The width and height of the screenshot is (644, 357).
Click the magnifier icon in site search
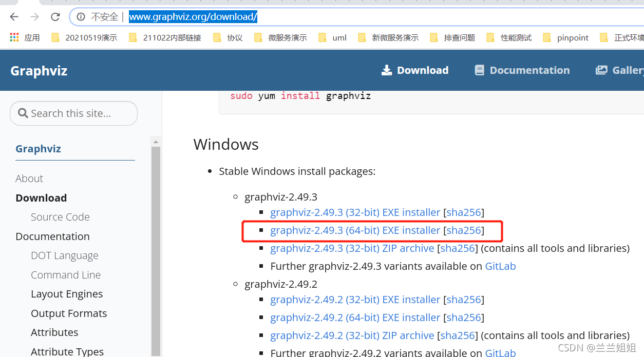coord(23,113)
